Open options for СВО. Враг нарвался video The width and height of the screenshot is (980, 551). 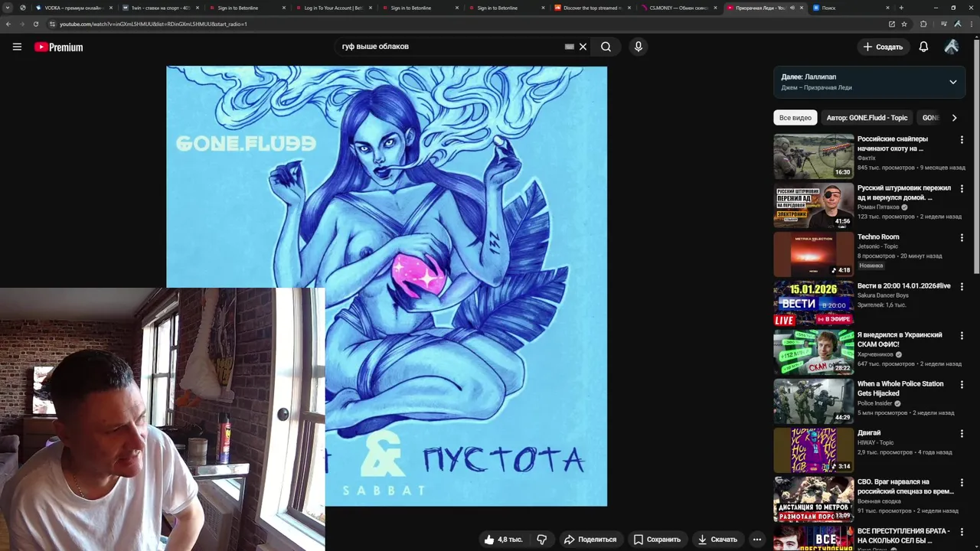coord(962,482)
